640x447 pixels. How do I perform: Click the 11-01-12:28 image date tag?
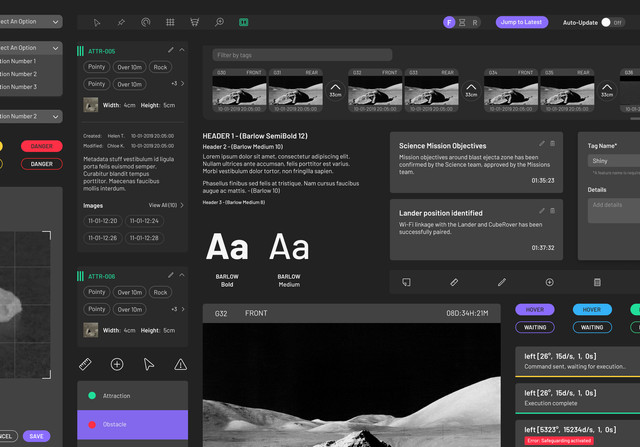144,238
